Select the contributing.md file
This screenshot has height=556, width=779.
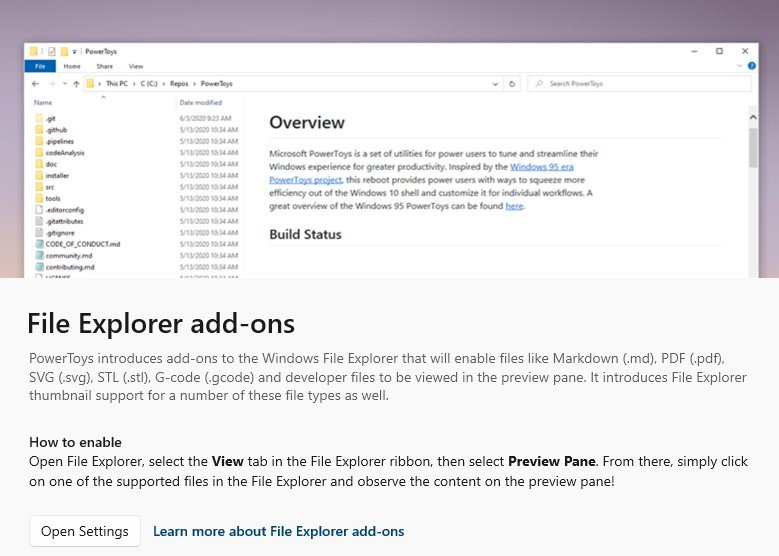click(x=70, y=267)
